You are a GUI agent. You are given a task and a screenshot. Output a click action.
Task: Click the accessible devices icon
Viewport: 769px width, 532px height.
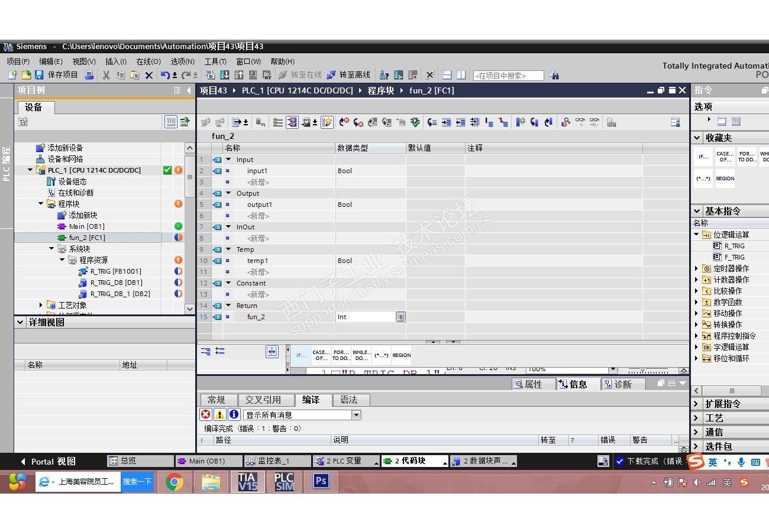pyautogui.click(x=384, y=75)
